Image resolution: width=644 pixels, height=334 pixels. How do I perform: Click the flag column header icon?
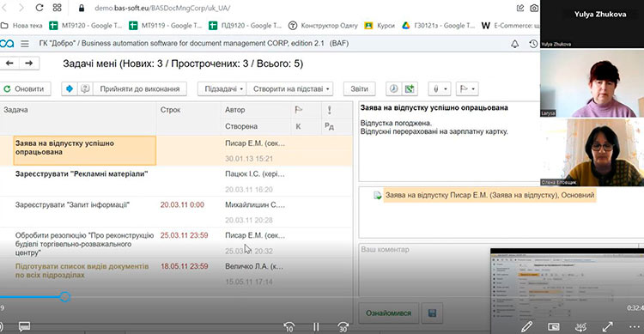pos(299,110)
